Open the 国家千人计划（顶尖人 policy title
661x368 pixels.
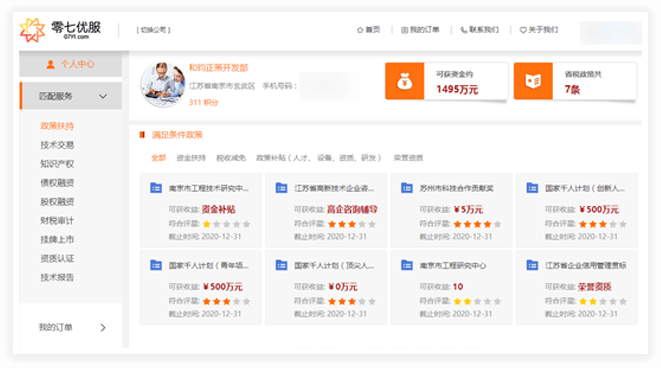click(x=334, y=266)
